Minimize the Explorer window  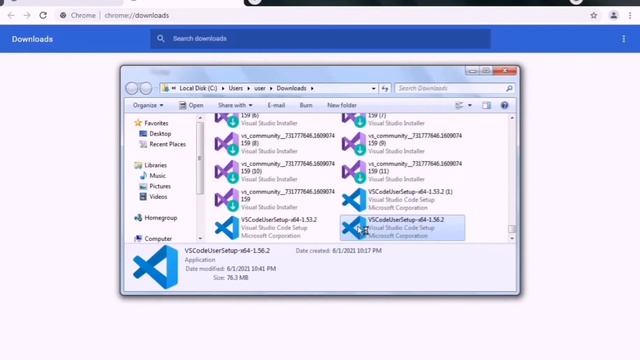click(472, 71)
